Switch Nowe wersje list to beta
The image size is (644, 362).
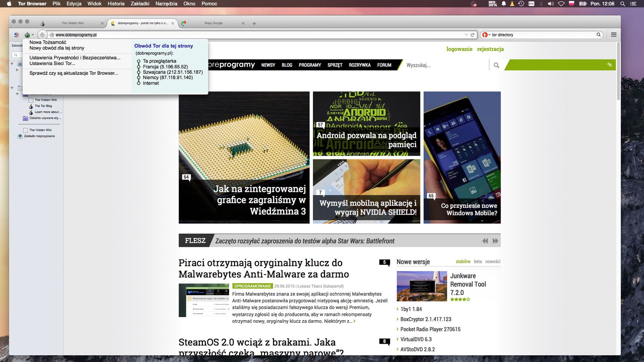click(478, 261)
